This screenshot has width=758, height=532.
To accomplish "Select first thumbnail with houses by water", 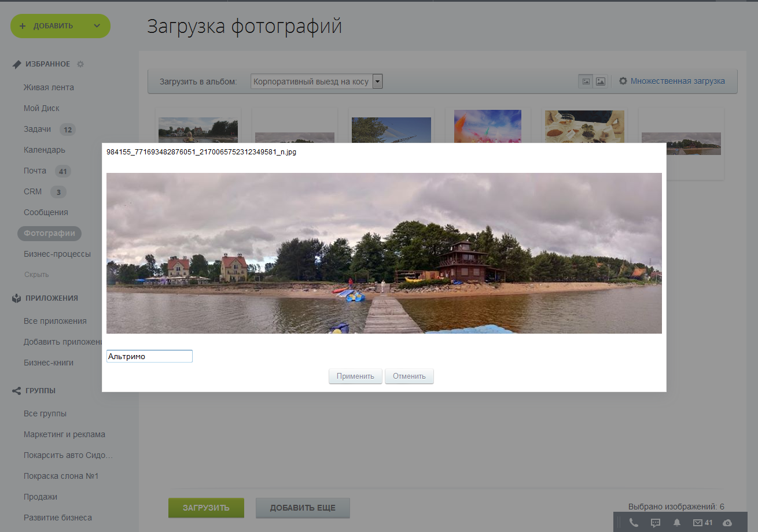I will click(198, 130).
